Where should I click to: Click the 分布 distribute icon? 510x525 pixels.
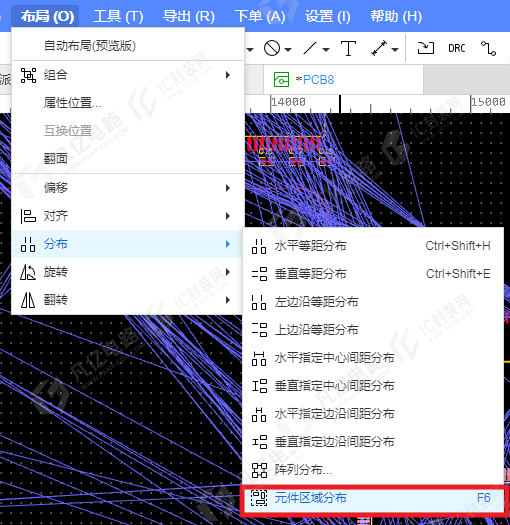pyautogui.click(x=28, y=244)
